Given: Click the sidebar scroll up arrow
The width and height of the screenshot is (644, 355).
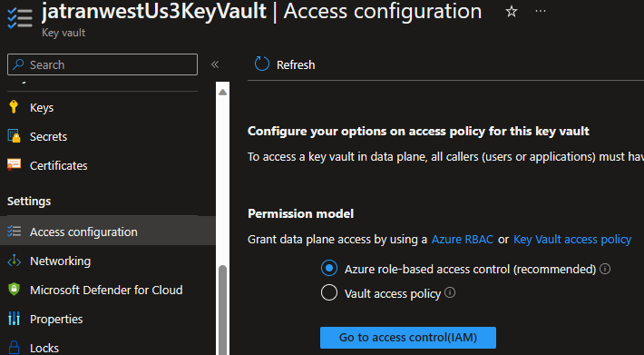Looking at the screenshot, I should tap(222, 92).
